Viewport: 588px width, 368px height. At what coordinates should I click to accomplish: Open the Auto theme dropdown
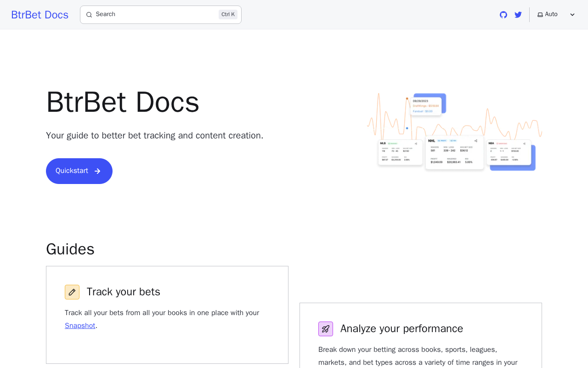(x=556, y=15)
